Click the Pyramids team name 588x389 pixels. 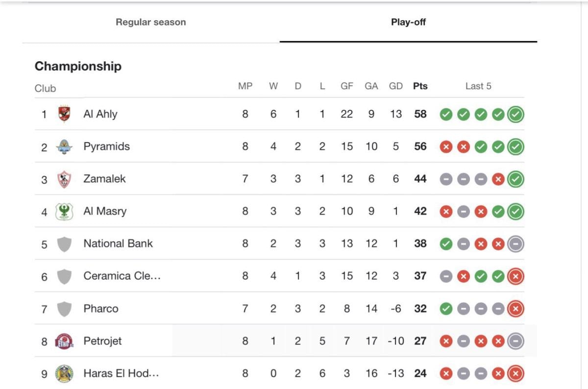(106, 146)
